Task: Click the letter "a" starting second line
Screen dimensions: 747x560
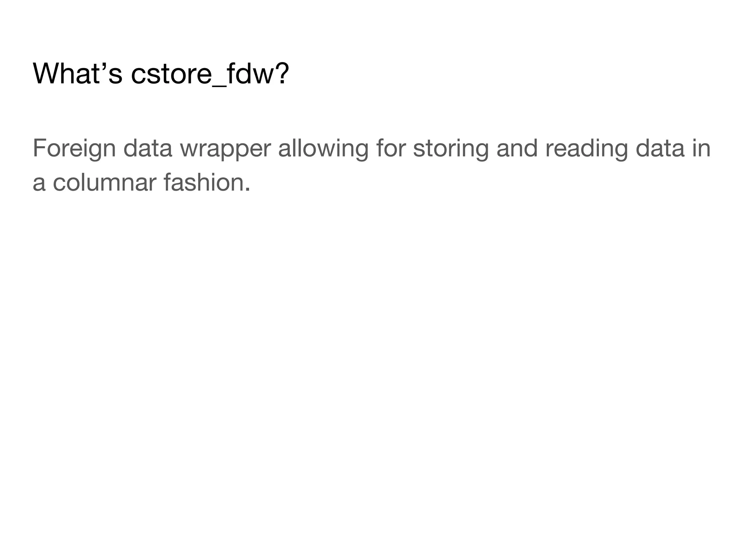Action: coord(39,183)
